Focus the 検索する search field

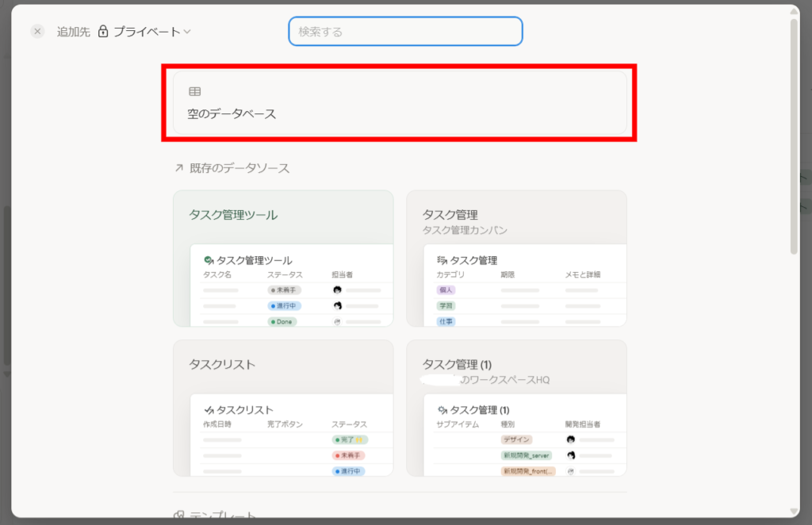point(405,32)
